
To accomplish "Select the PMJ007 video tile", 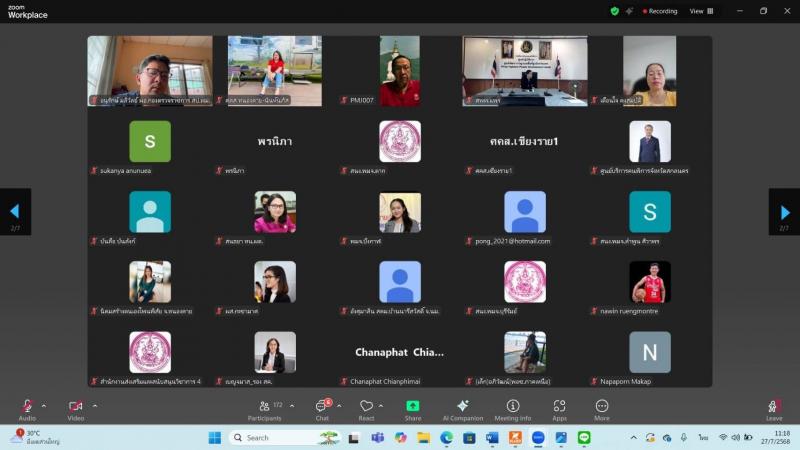I will [400, 70].
